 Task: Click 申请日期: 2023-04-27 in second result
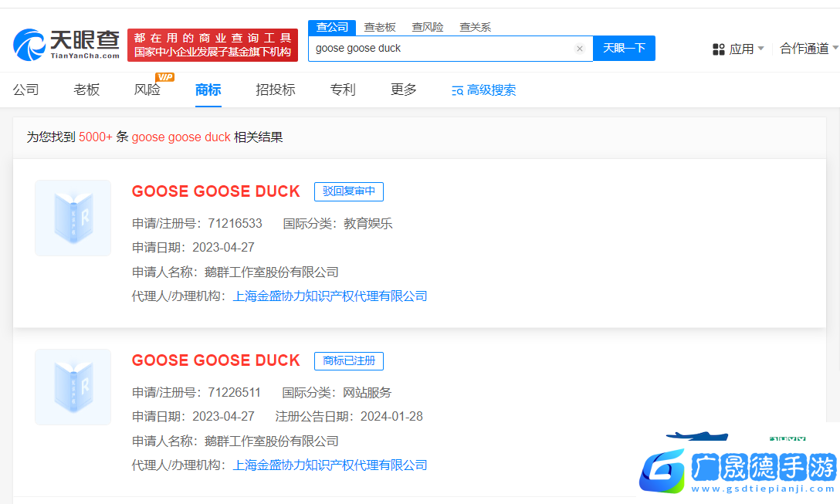[x=193, y=417]
